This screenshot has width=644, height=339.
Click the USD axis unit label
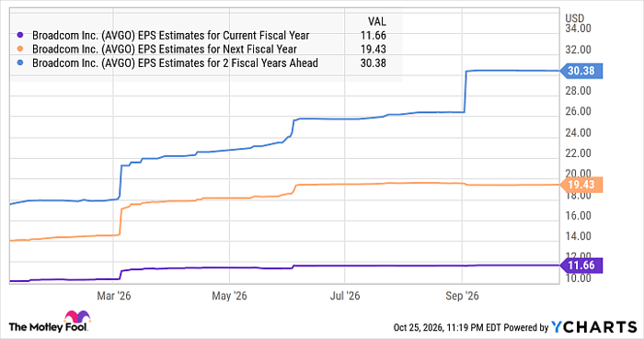[575, 18]
